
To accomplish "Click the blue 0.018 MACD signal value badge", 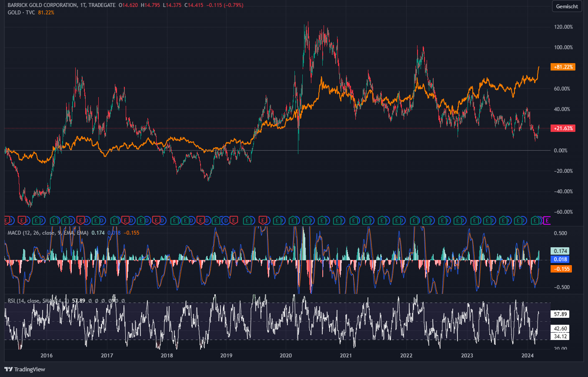I will [x=560, y=259].
